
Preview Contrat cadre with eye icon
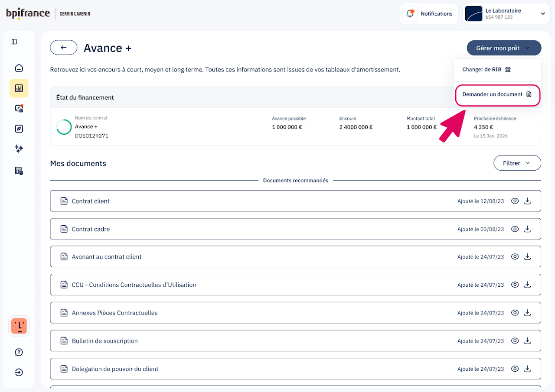tap(515, 229)
